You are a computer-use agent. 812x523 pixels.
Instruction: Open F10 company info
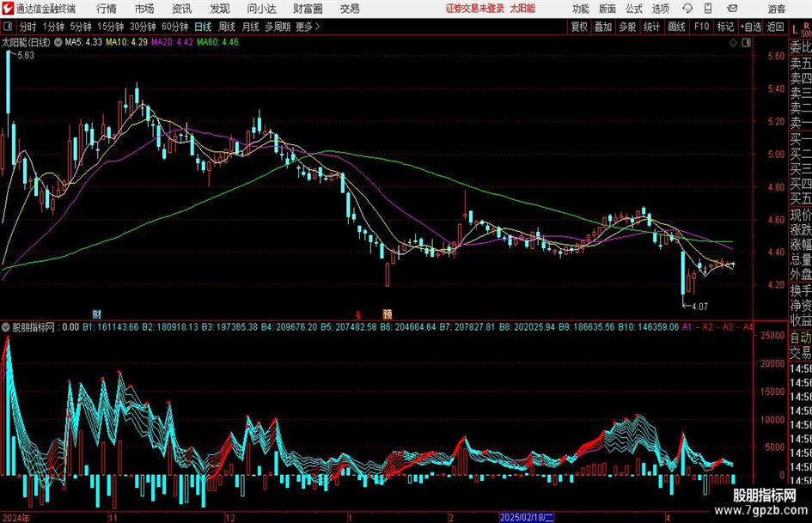coord(702,27)
